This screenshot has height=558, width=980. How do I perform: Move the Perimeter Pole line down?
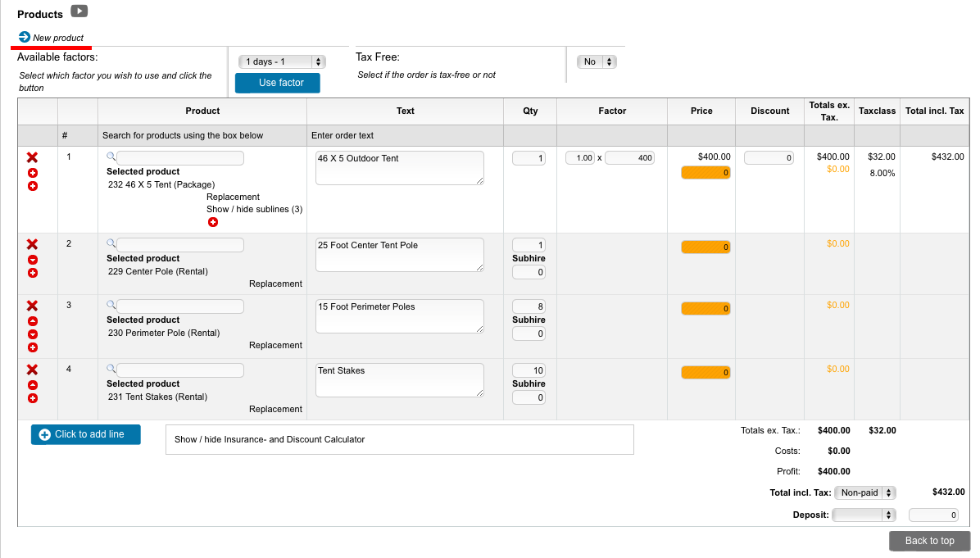point(33,334)
